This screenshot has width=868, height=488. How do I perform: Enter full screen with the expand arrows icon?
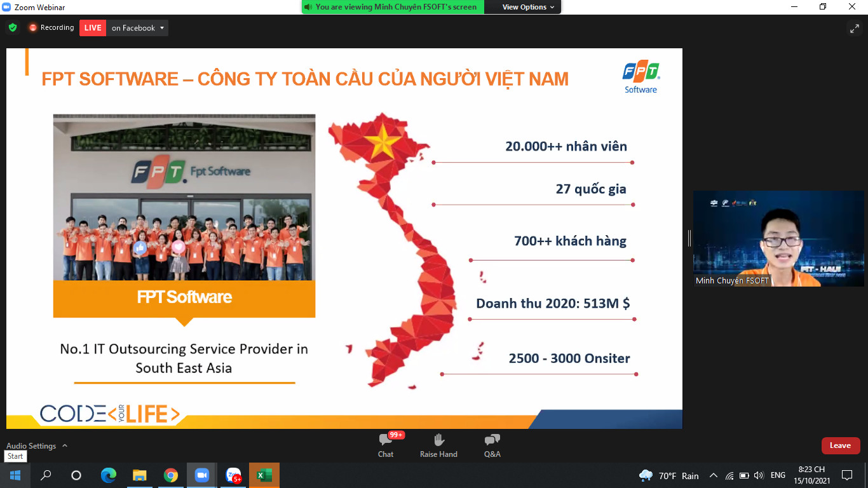(854, 28)
